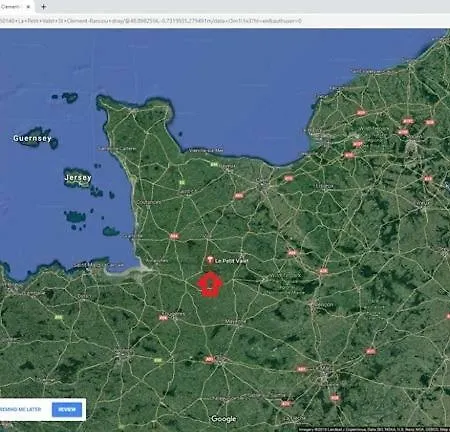Open the imagery attribution text at bottom
Image resolution: width=450 pixels, height=432 pixels.
click(373, 429)
